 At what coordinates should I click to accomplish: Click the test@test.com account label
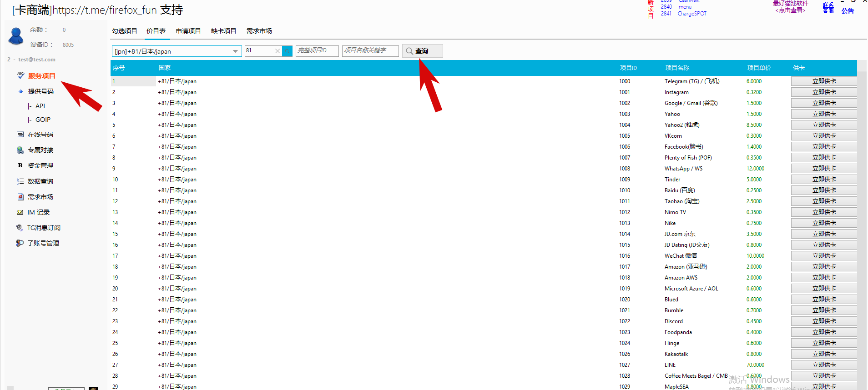pyautogui.click(x=37, y=60)
